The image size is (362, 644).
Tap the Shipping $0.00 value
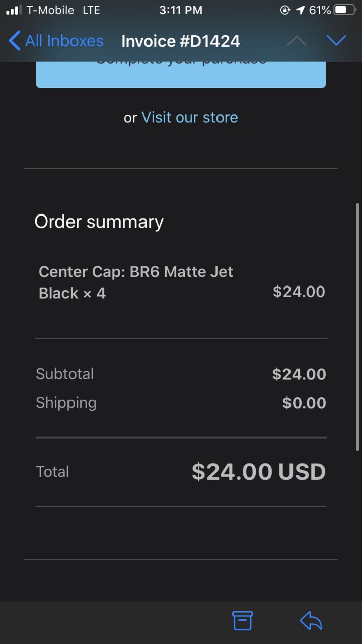[x=304, y=403]
